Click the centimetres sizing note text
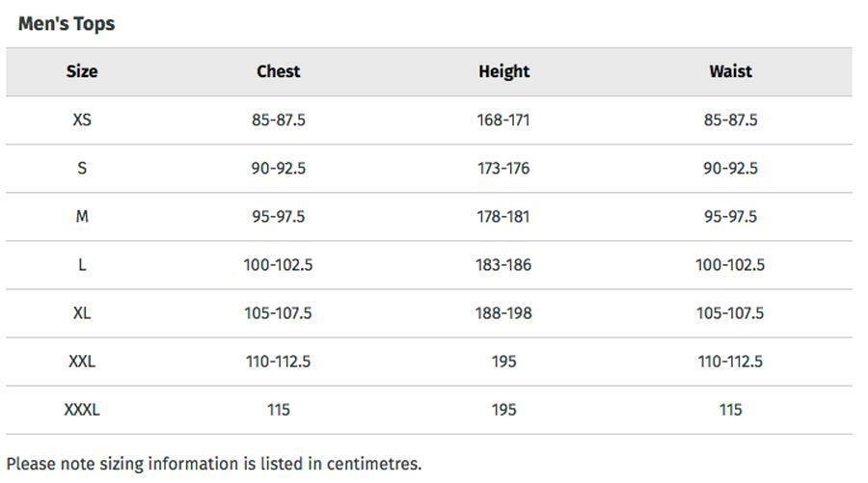The width and height of the screenshot is (868, 483). [x=213, y=464]
